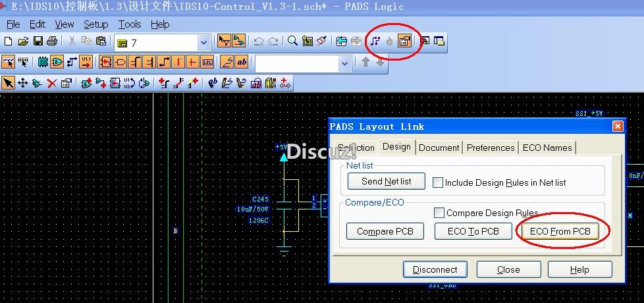
Task: Click the Send Net list button
Action: (386, 182)
